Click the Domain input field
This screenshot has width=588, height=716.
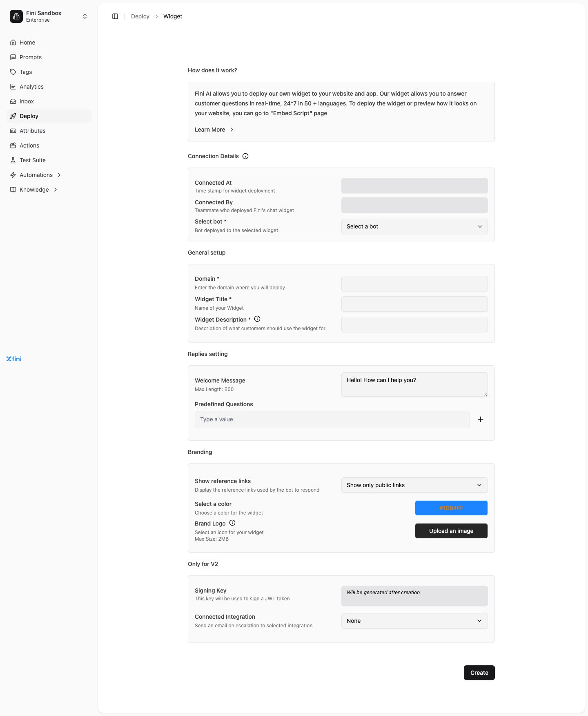[414, 284]
